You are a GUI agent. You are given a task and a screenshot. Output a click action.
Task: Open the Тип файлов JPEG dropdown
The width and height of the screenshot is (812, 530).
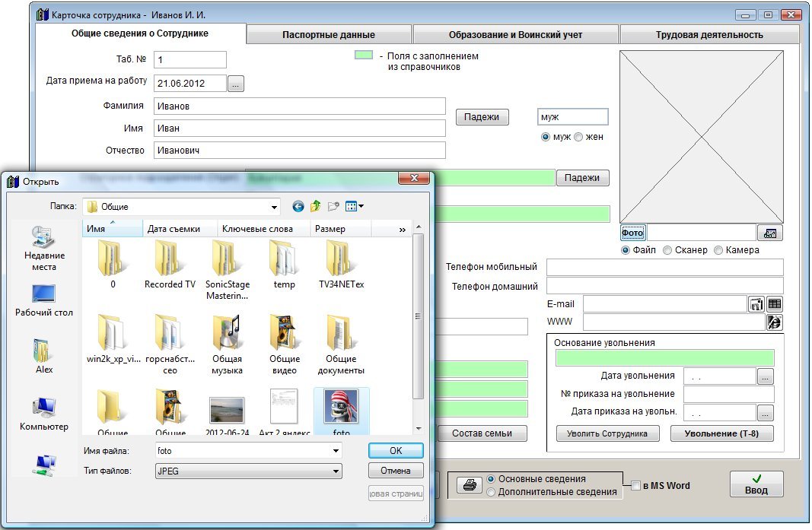click(336, 471)
